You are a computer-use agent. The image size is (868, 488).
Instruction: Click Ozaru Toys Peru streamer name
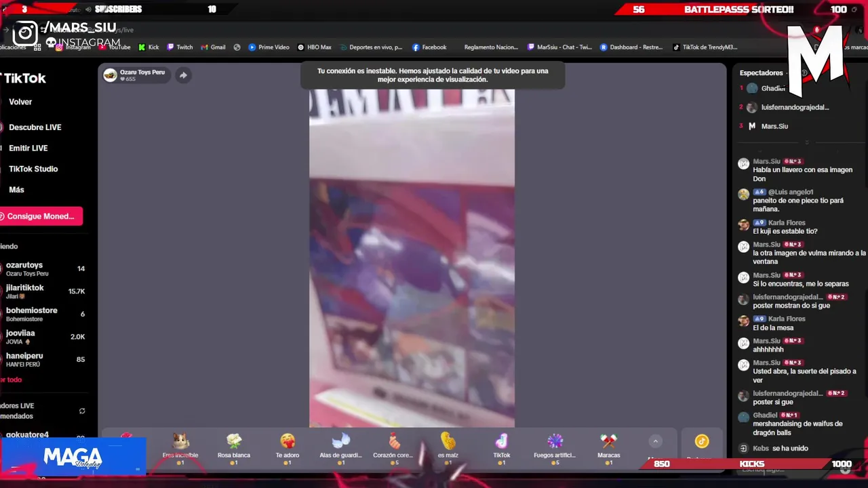pyautogui.click(x=142, y=72)
